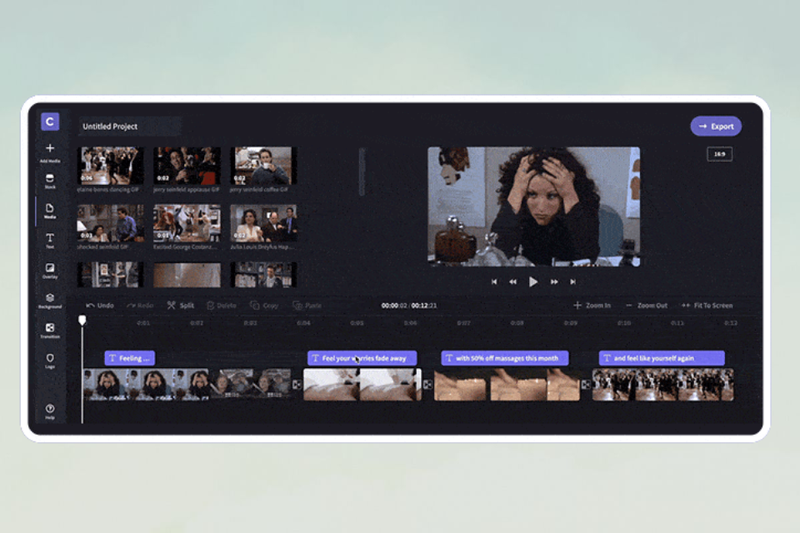Screen dimensions: 800x533
Task: Click the Paste toolbar button
Action: 307,306
